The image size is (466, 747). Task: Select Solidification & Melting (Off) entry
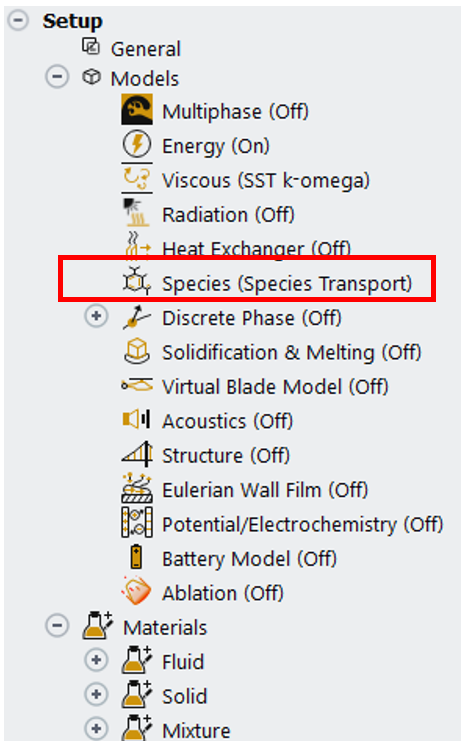click(x=292, y=353)
